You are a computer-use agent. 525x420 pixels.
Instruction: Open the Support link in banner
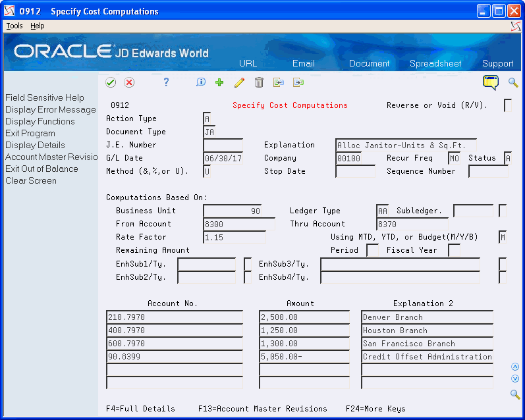pos(497,63)
